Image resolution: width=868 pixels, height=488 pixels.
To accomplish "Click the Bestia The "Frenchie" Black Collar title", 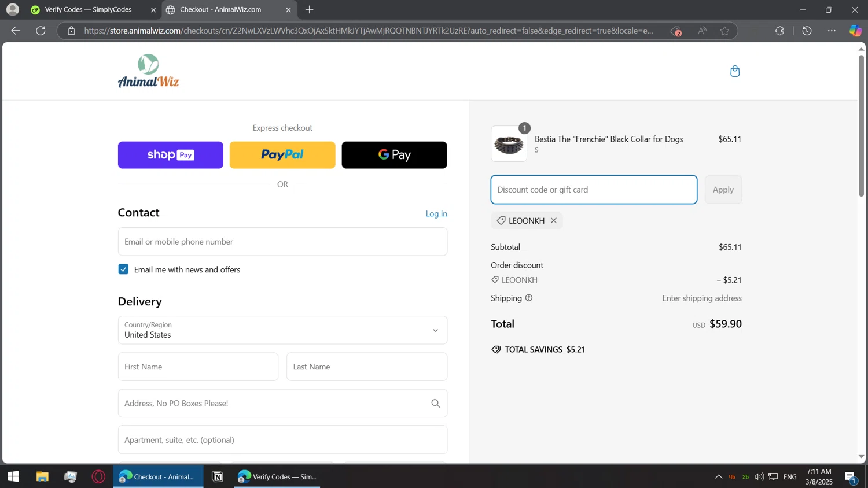I will pyautogui.click(x=609, y=139).
